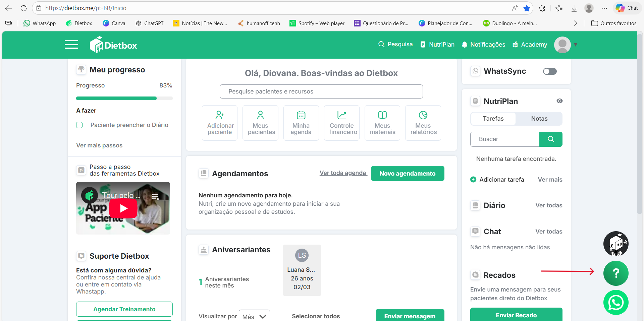Screen dimensions: 644x321
Task: Open the video playlist icon on thumbnail
Action: 155,197
